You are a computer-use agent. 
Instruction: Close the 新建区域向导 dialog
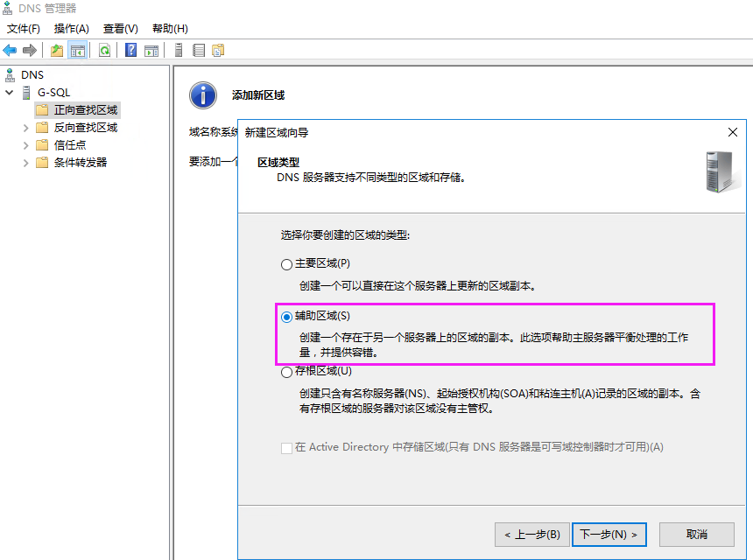pyautogui.click(x=732, y=132)
